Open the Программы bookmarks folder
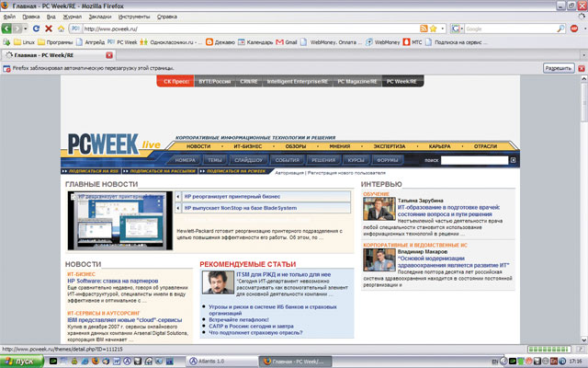This screenshot has width=588, height=368. click(x=55, y=42)
